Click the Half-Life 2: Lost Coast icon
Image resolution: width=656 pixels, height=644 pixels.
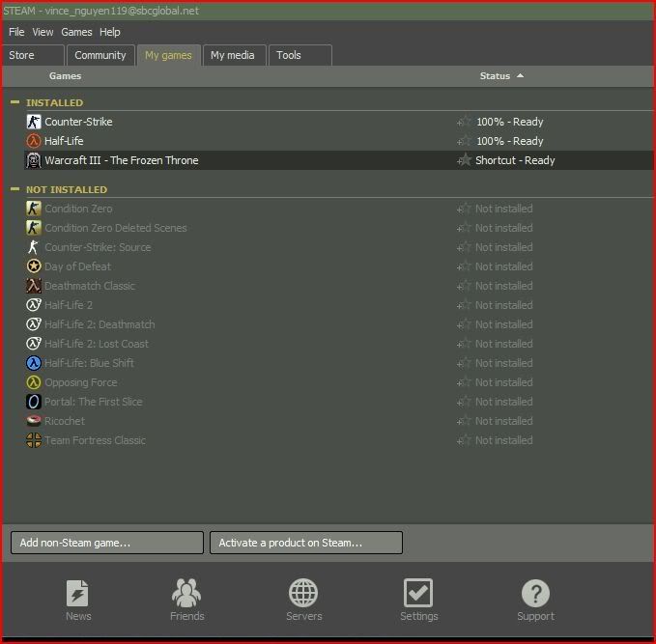pyautogui.click(x=34, y=344)
